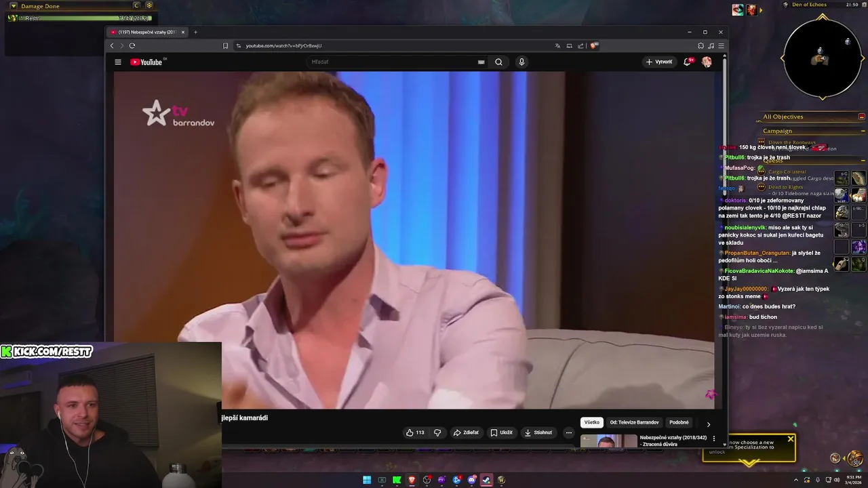Open browser extensions puzzle icon
Image resolution: width=868 pixels, height=488 pixels.
(x=701, y=45)
